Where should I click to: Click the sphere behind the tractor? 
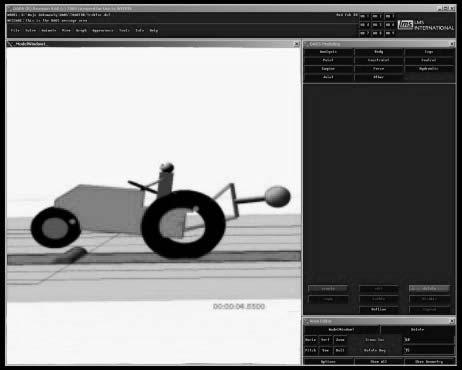[x=278, y=197]
